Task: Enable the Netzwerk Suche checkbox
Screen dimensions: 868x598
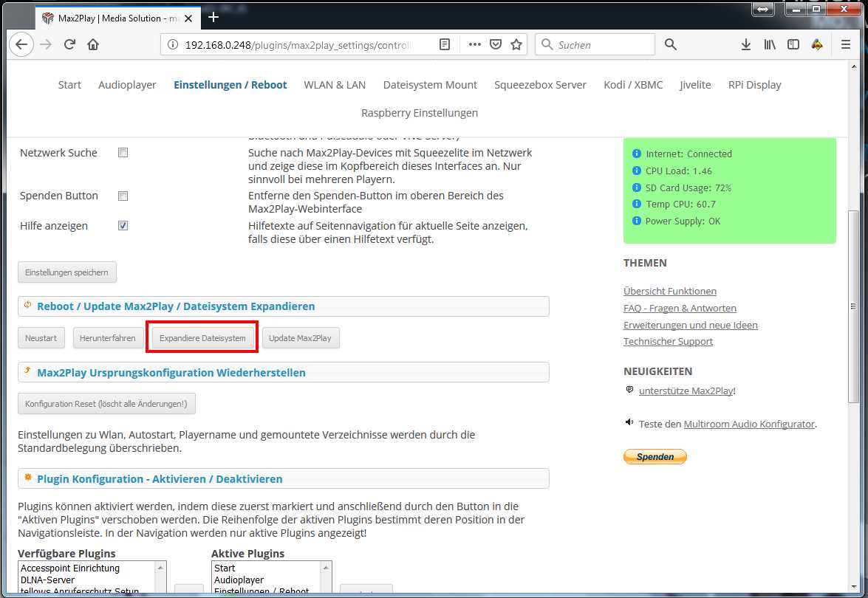Action: 123,153
